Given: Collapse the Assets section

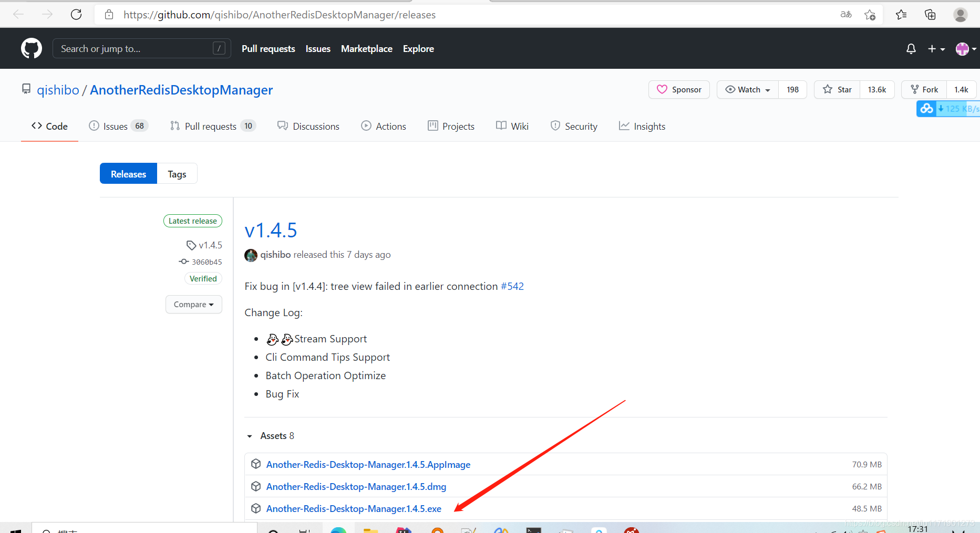Looking at the screenshot, I should pyautogui.click(x=271, y=436).
